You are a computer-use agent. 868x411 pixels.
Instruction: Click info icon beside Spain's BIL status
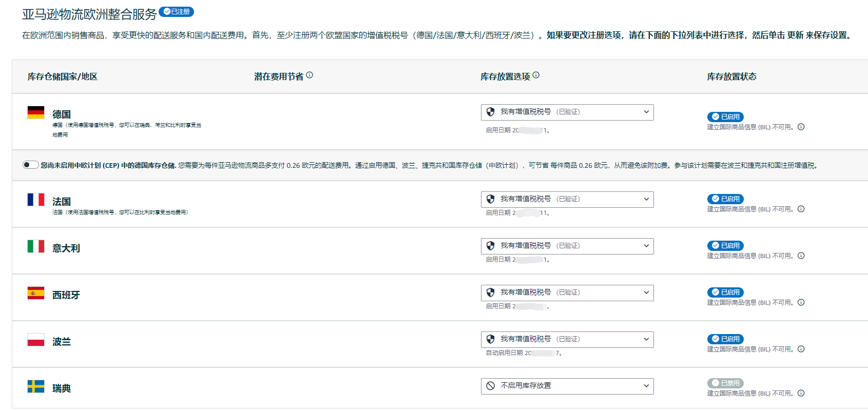[801, 303]
